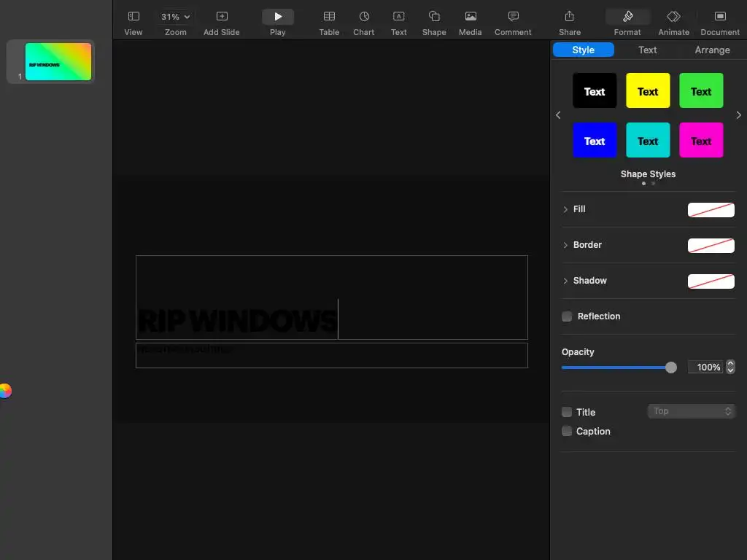747x560 pixels.
Task: Add a Comment from toolbar
Action: coord(513,23)
